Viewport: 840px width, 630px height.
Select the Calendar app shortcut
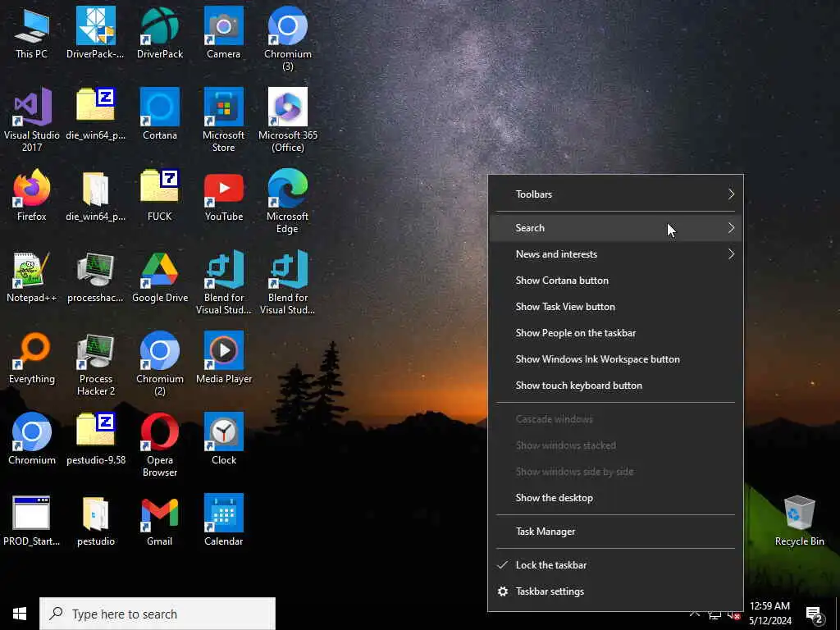[x=223, y=521]
